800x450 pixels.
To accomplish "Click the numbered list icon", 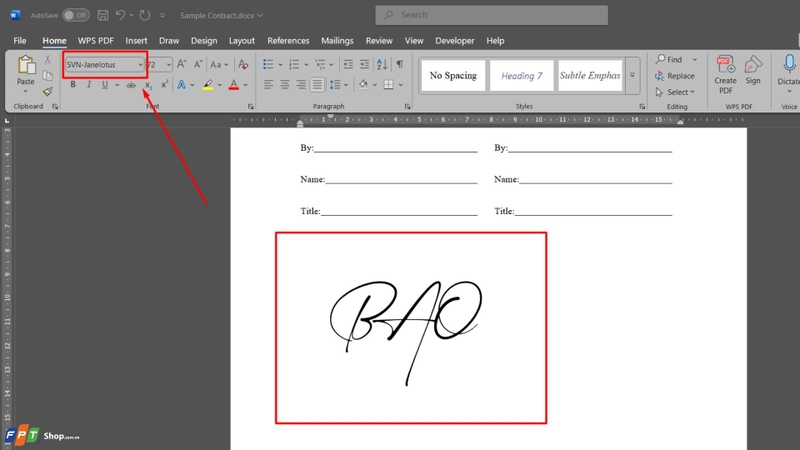I will [x=294, y=64].
